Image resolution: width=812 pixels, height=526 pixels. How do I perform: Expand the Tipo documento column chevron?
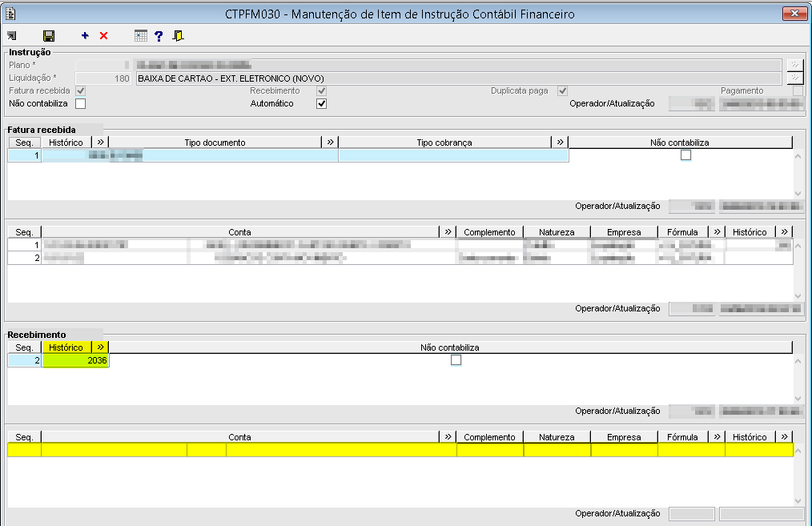[x=330, y=142]
